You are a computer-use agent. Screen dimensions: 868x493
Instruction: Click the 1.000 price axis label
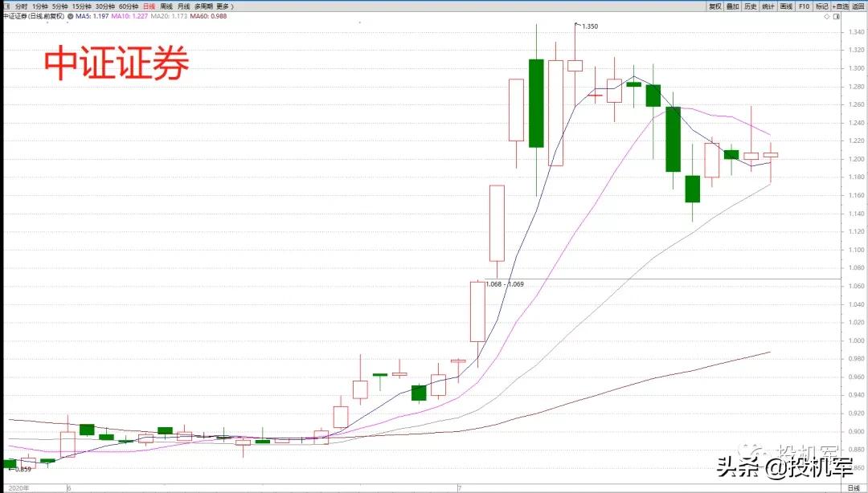[856, 340]
